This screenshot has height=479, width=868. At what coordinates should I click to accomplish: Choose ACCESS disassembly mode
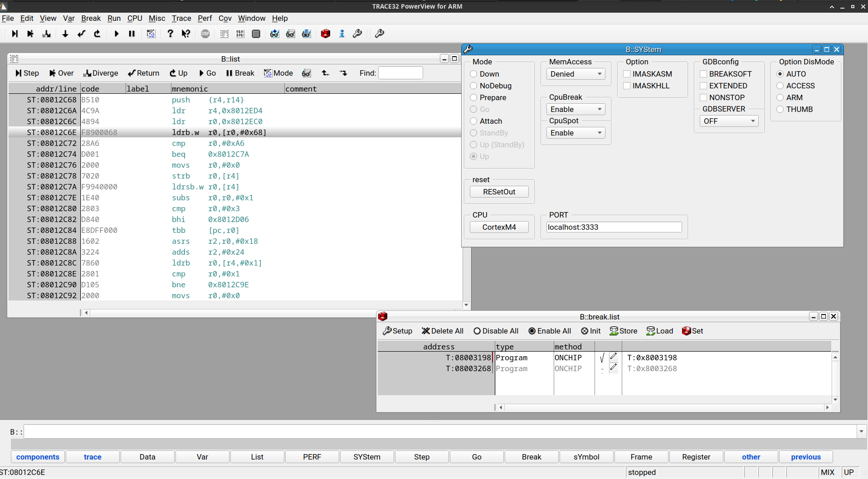tap(780, 86)
